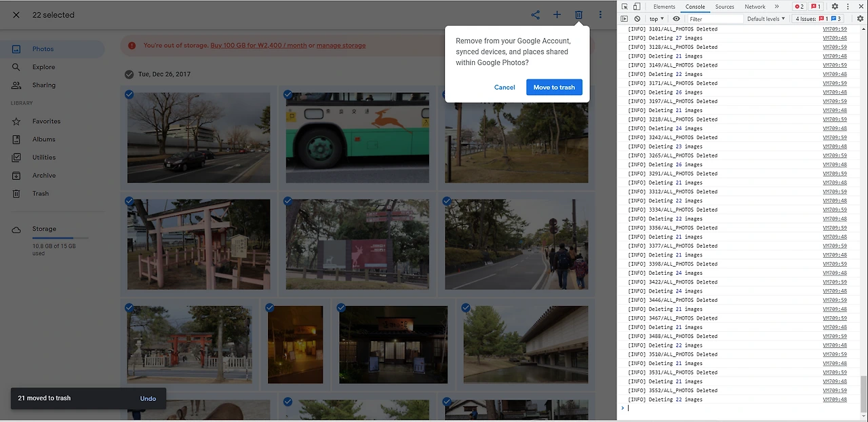Switch to the Sources DevTools tab
This screenshot has height=422, width=868.
tap(724, 7)
